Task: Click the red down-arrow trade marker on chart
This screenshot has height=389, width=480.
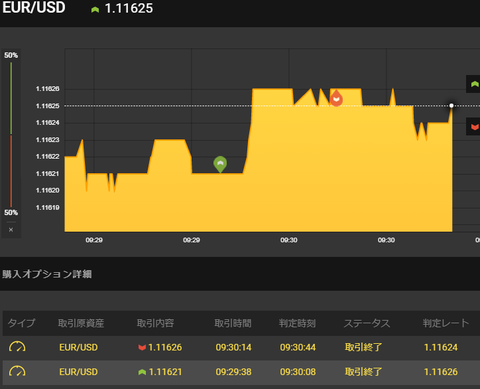Action: pyautogui.click(x=336, y=98)
